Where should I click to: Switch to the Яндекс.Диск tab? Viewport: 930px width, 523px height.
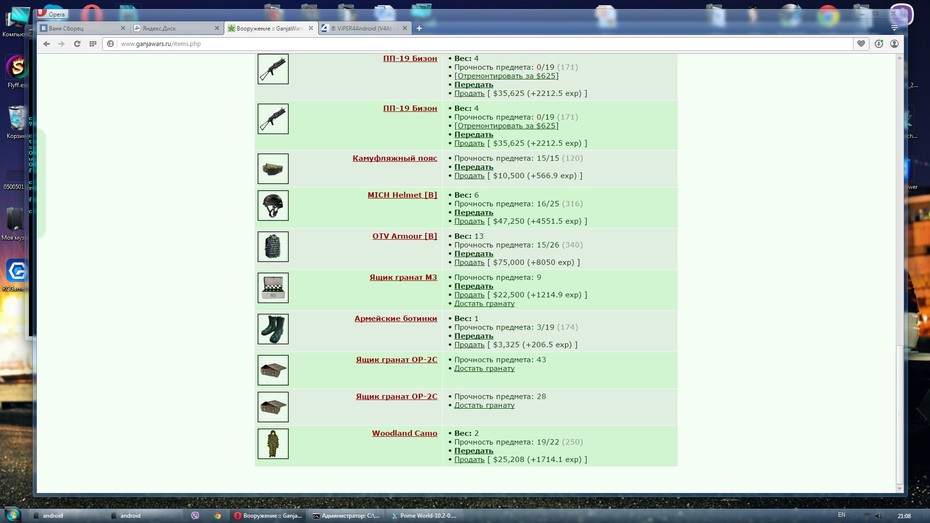point(177,28)
